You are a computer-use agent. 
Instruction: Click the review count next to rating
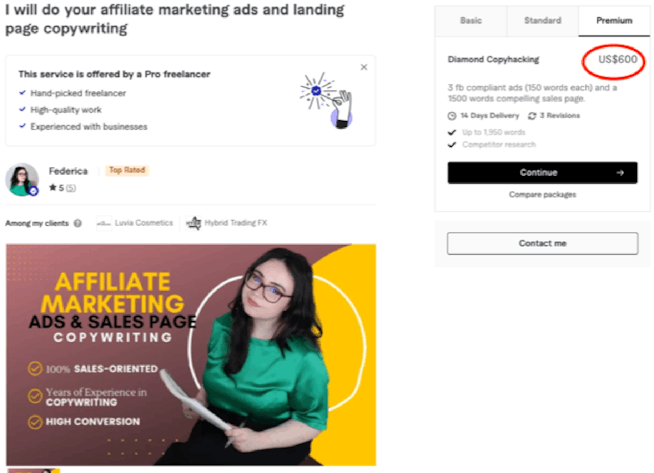[71, 188]
